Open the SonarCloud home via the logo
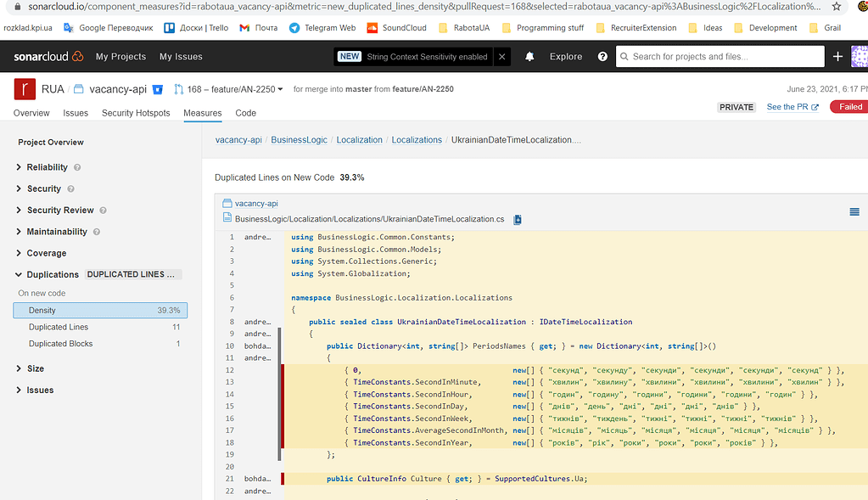Screen dimensions: 868x500 click(x=47, y=56)
